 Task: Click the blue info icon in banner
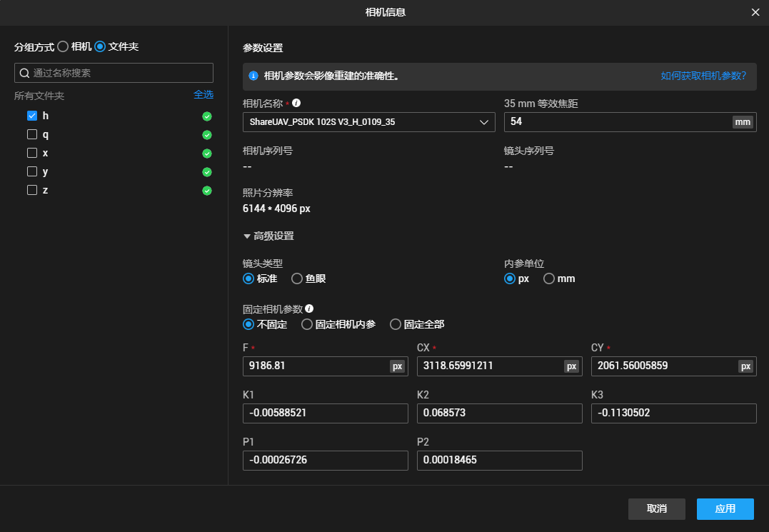[x=253, y=76]
